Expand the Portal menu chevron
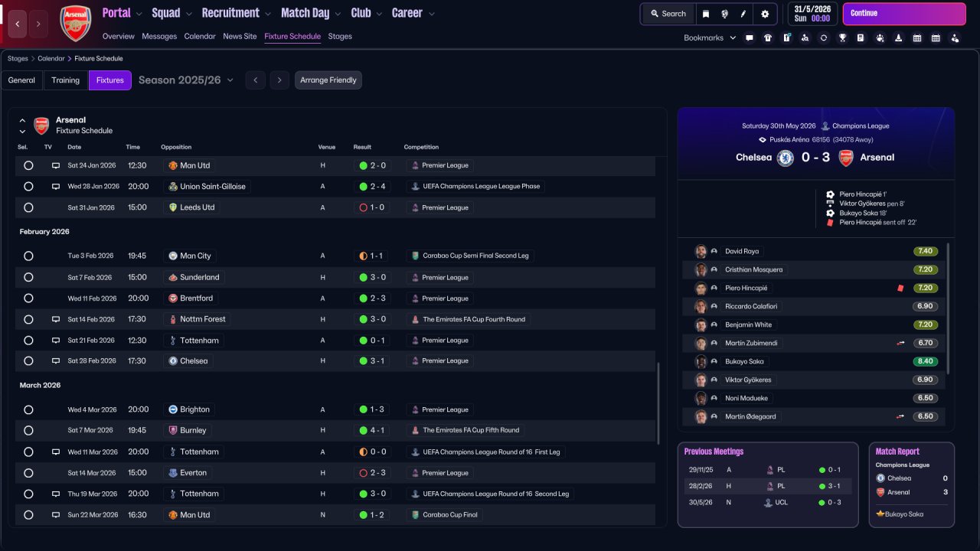Image resolution: width=980 pixels, height=551 pixels. [139, 14]
